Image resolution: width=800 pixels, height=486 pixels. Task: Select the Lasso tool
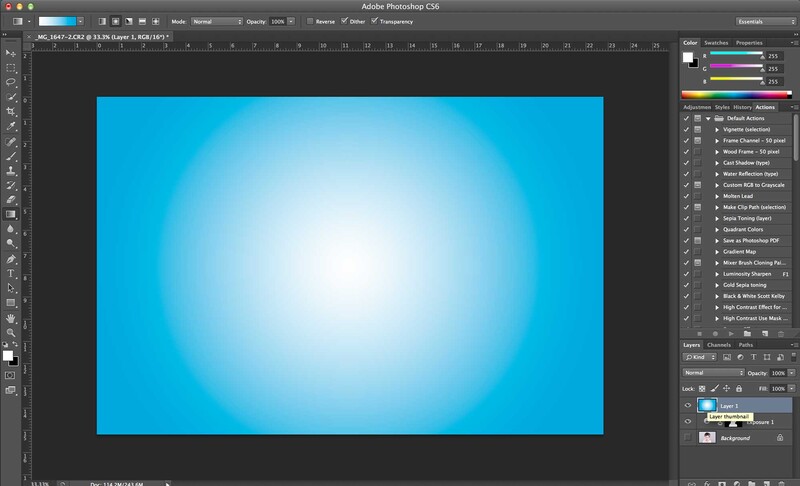click(x=10, y=82)
